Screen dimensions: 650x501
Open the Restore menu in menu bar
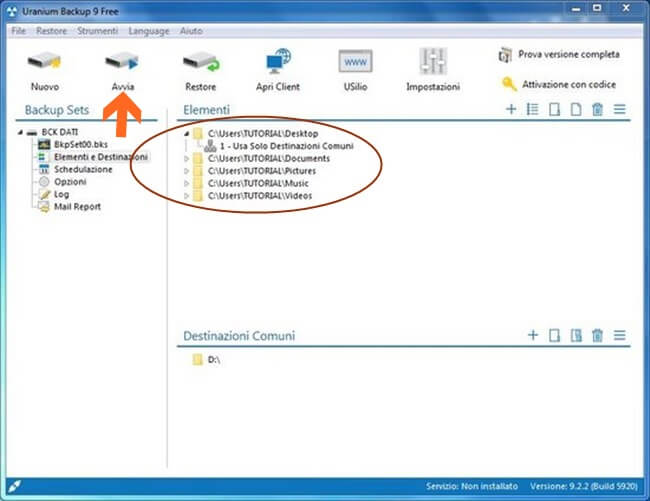coord(51,31)
